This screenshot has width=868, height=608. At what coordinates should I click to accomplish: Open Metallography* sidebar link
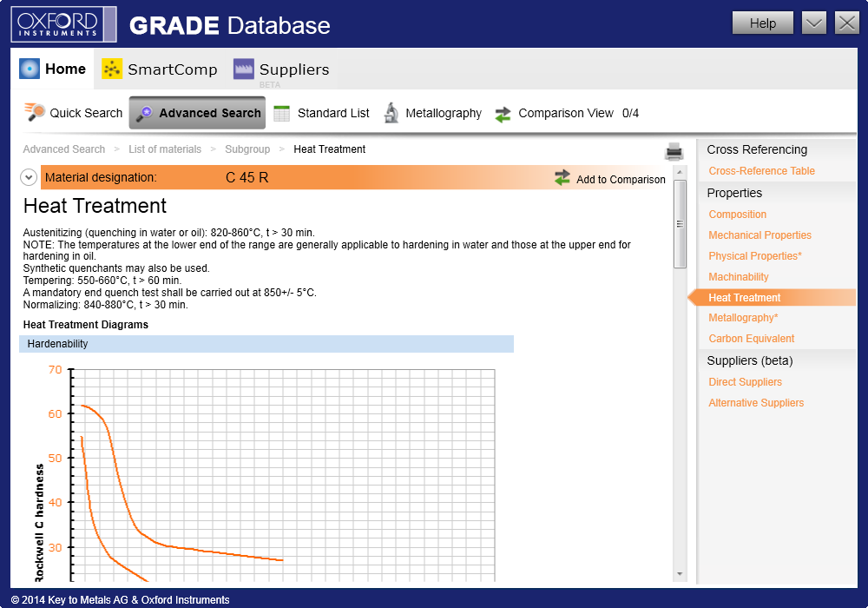coord(744,318)
